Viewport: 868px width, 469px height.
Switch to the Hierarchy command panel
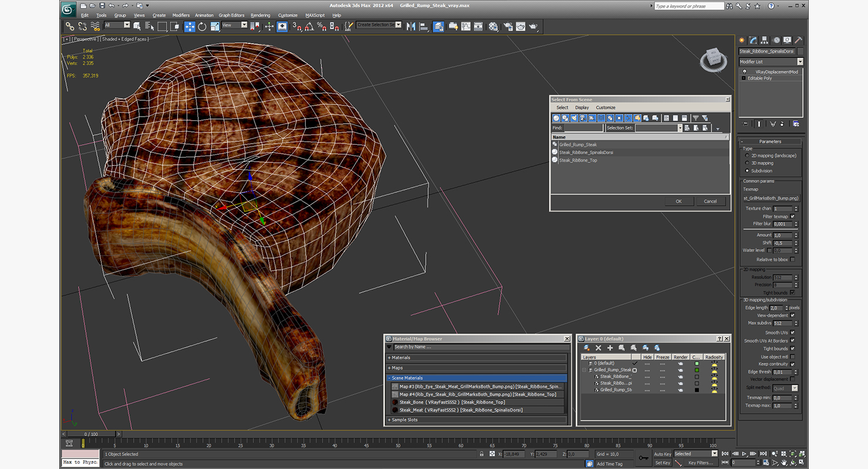(765, 40)
